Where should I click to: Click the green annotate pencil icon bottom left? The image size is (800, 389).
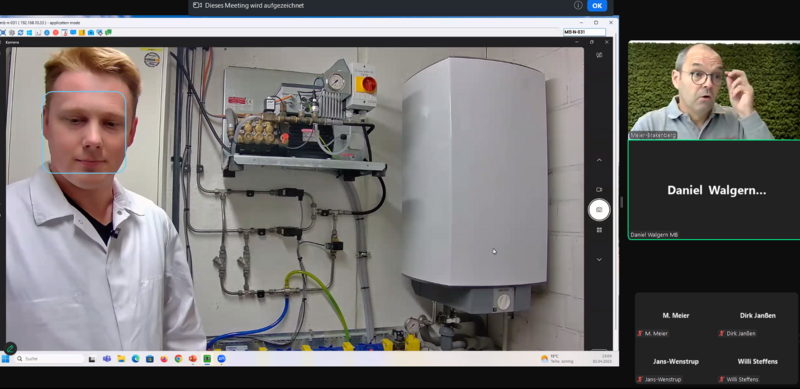pos(10,349)
